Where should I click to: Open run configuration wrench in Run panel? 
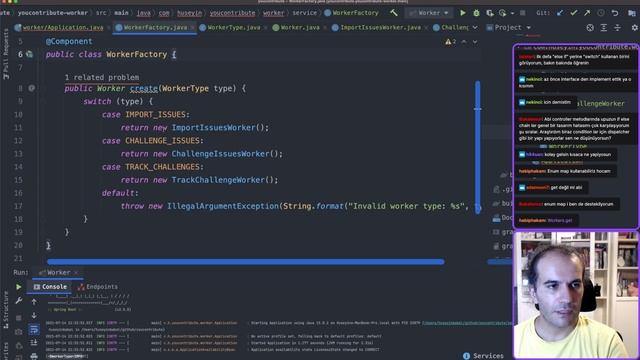18,301
